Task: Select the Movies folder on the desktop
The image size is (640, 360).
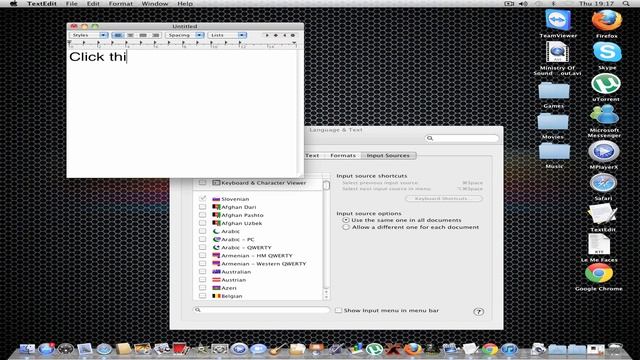Action: pyautogui.click(x=553, y=121)
